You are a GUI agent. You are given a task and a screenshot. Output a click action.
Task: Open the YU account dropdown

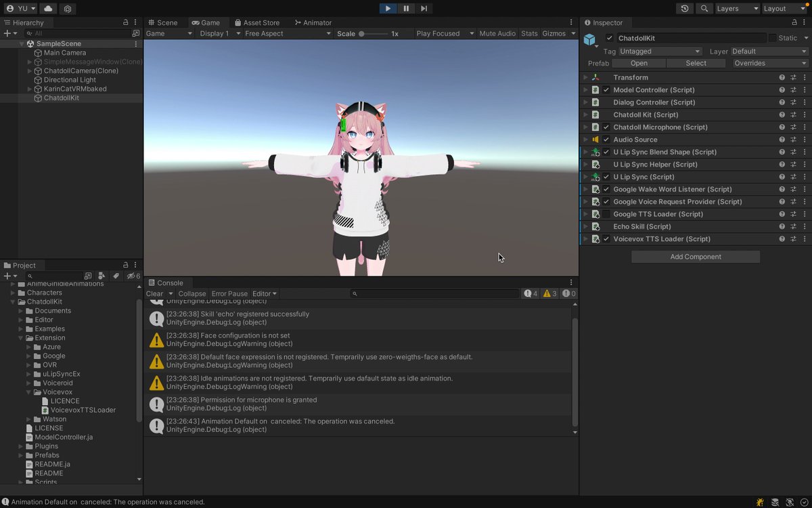point(20,9)
